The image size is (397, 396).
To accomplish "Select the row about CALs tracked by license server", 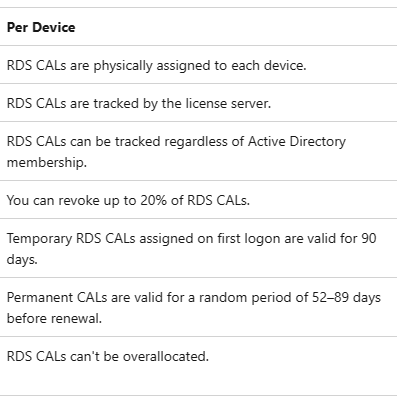I will (x=198, y=103).
